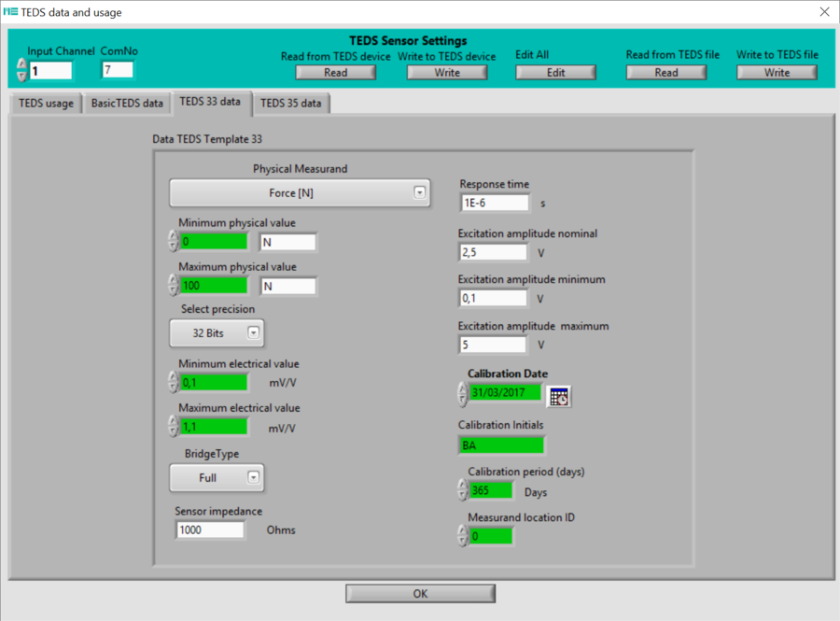840x621 pixels.
Task: Click the Calibration Initials BA field
Action: tap(501, 445)
